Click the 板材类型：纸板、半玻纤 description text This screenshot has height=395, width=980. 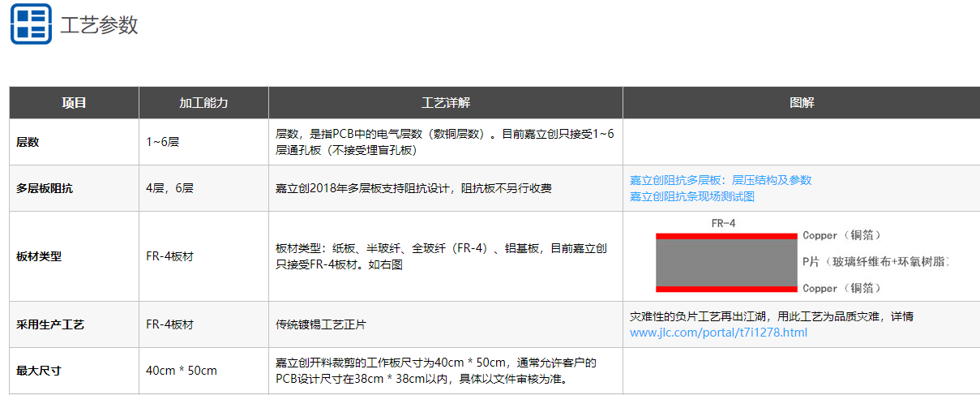(x=441, y=256)
